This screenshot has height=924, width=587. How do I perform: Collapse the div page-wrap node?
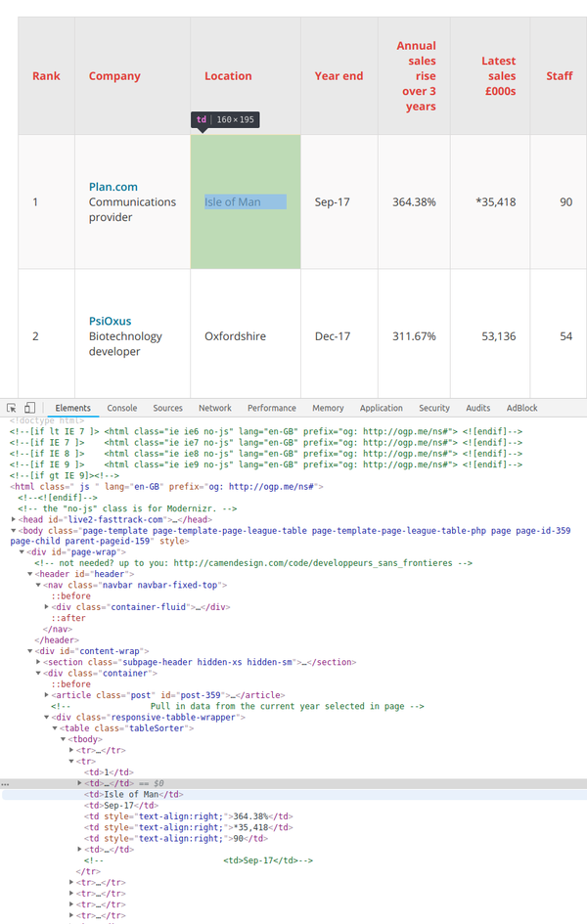tap(22, 552)
